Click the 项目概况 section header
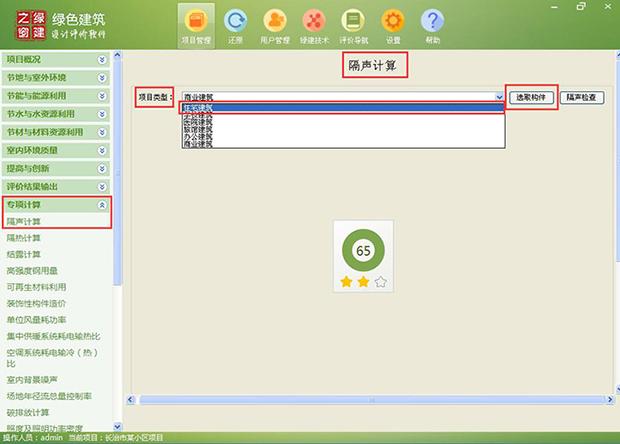This screenshot has width=620, height=444. click(56, 60)
